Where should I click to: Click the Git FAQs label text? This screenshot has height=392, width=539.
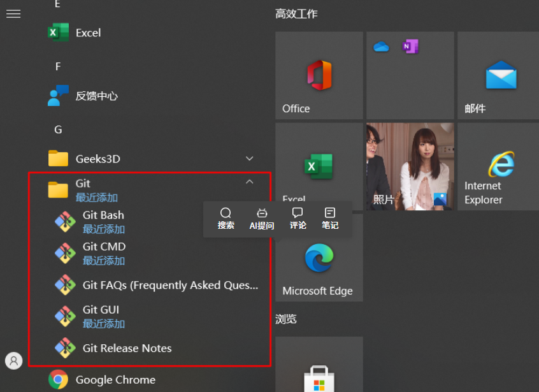point(170,285)
